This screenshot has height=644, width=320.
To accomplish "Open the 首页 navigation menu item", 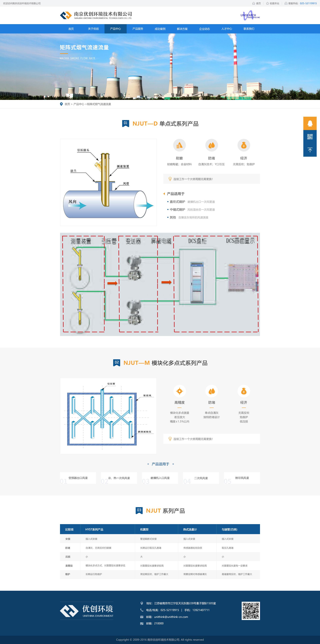I will tap(71, 29).
